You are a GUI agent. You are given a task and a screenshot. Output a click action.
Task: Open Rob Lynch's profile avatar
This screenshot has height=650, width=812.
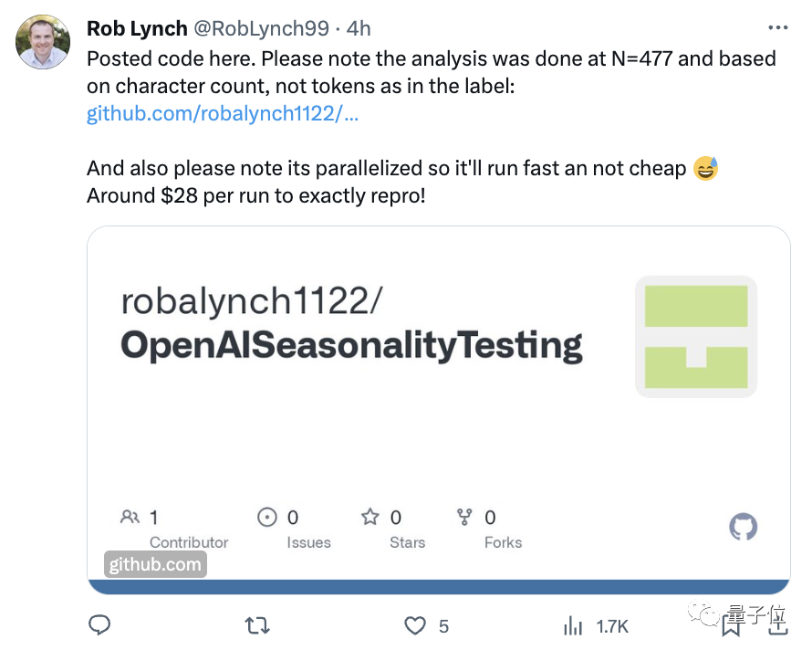click(x=43, y=42)
